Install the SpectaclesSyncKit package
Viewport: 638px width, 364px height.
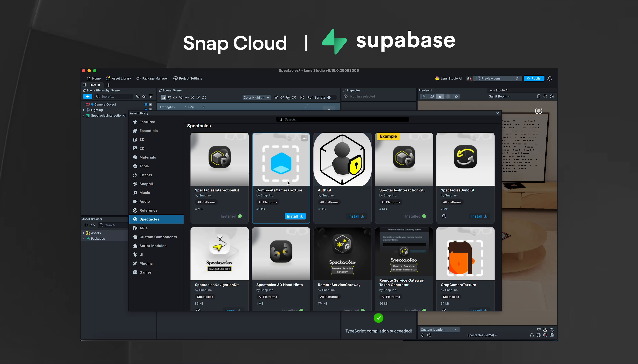click(x=479, y=216)
